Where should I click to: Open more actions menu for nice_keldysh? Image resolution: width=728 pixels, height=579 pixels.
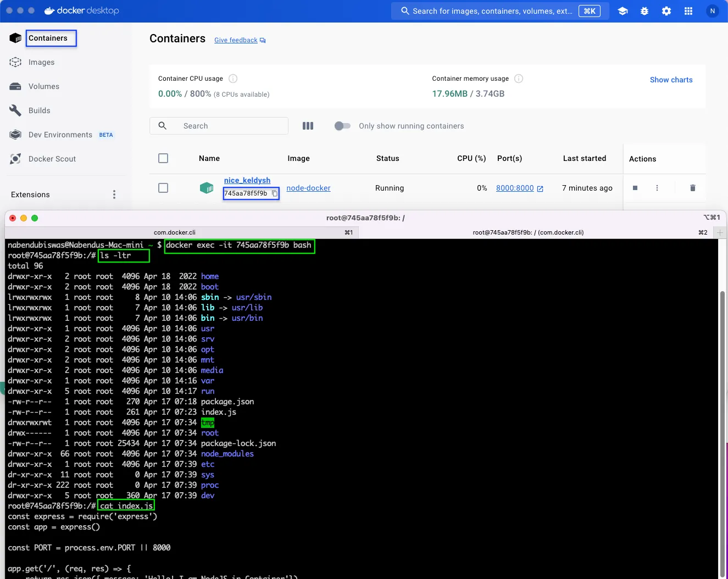pyautogui.click(x=657, y=188)
